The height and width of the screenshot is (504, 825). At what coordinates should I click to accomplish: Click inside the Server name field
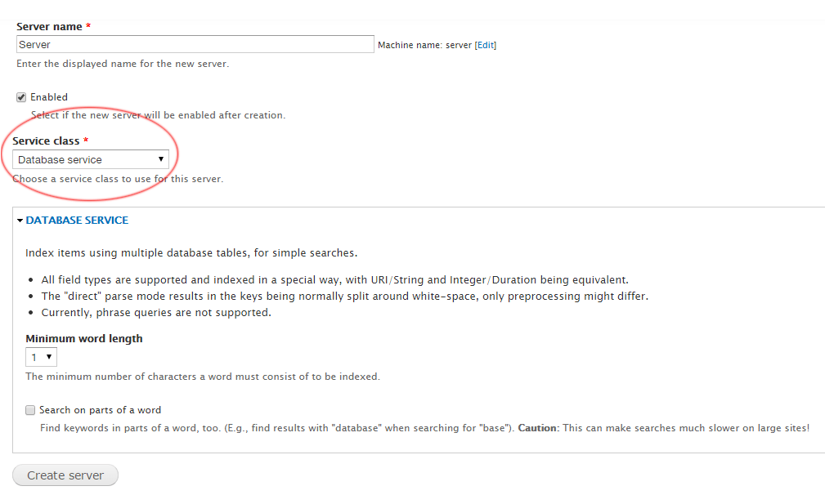click(x=195, y=44)
